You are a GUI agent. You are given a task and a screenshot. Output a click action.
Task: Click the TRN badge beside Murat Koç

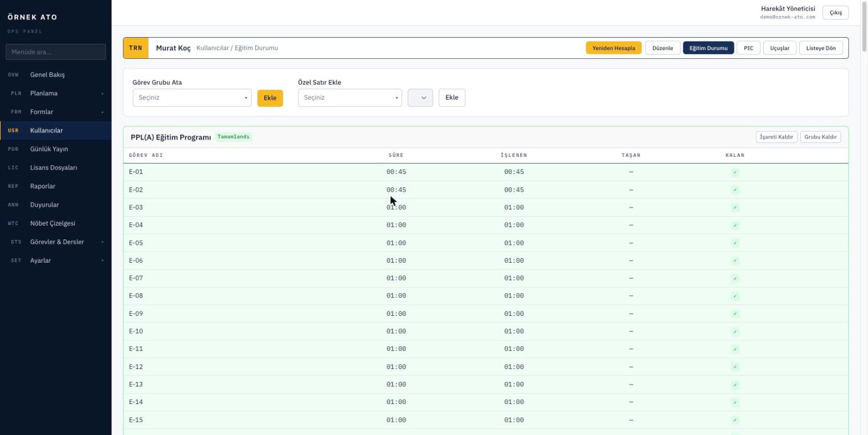coord(136,48)
